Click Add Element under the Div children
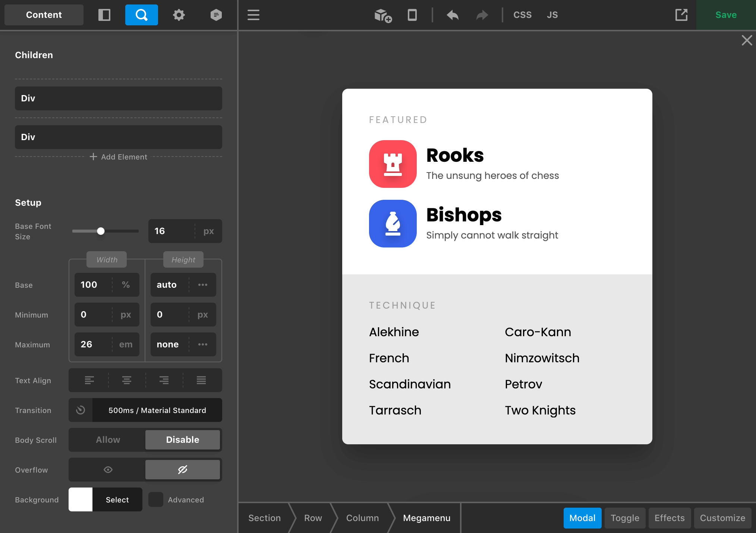Viewport: 756px width, 533px height. [119, 157]
